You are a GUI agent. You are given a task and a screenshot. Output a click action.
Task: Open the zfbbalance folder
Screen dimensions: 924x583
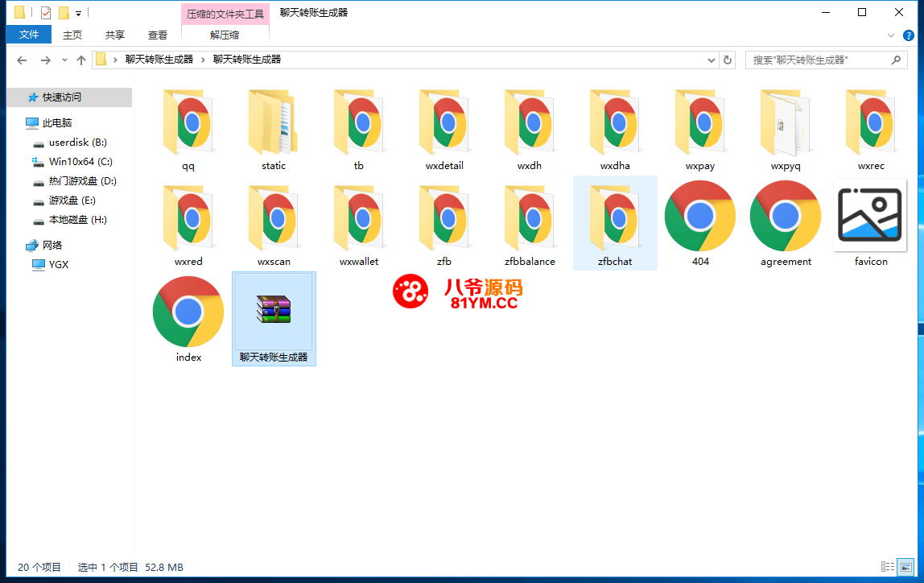pyautogui.click(x=530, y=218)
